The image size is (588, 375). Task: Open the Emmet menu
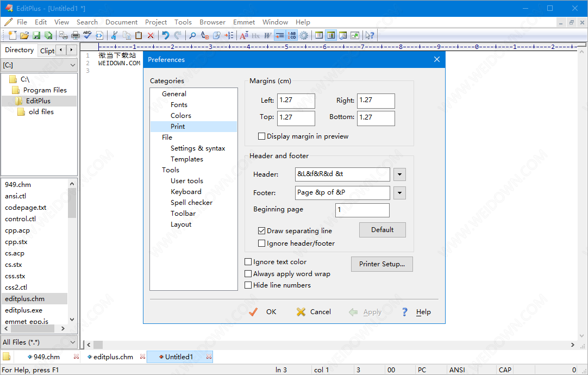(244, 22)
